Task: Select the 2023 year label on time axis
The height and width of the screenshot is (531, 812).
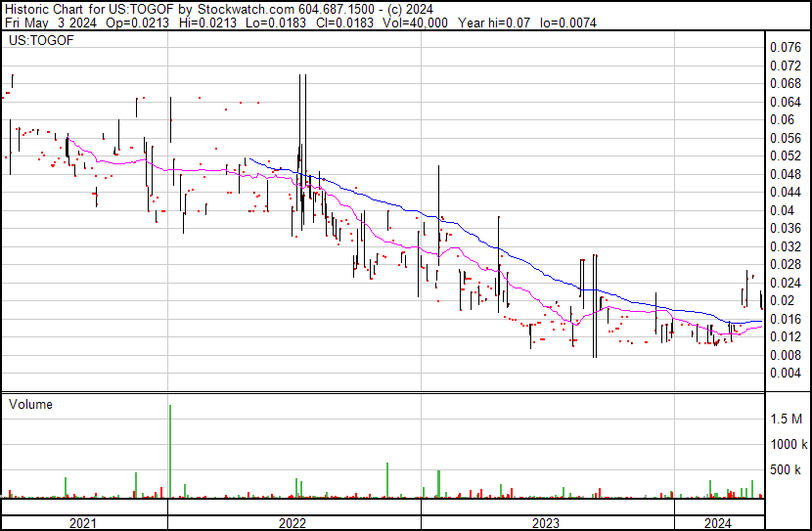Action: click(x=546, y=523)
